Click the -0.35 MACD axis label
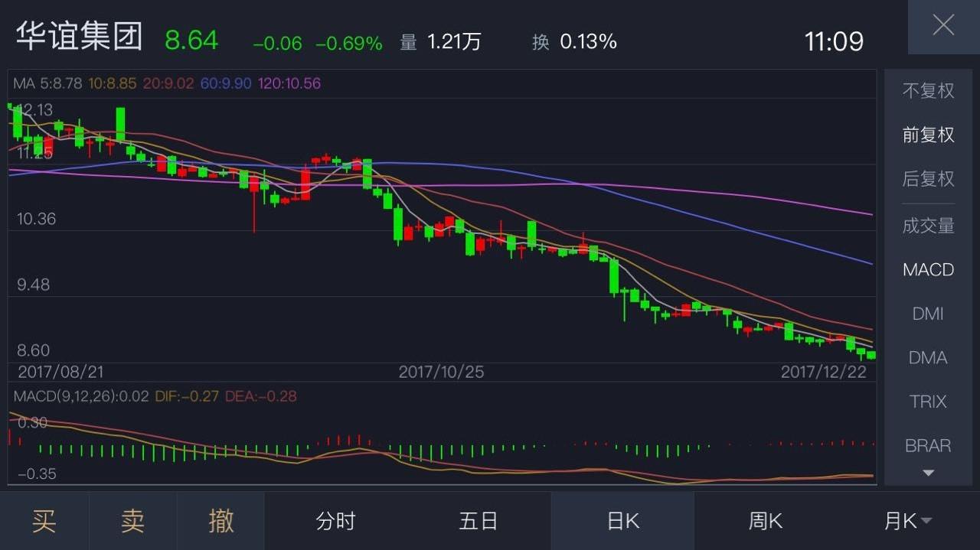The width and height of the screenshot is (980, 550). pyautogui.click(x=37, y=474)
